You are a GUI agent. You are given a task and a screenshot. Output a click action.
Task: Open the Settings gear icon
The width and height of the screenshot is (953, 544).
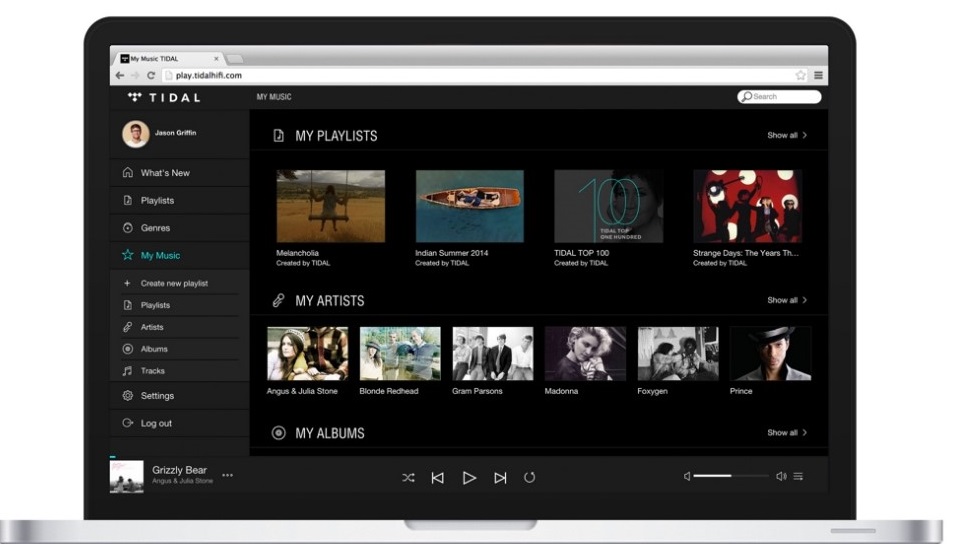tap(128, 396)
